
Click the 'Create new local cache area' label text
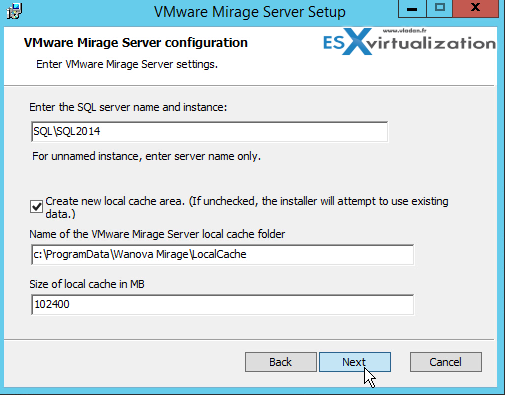(x=247, y=207)
